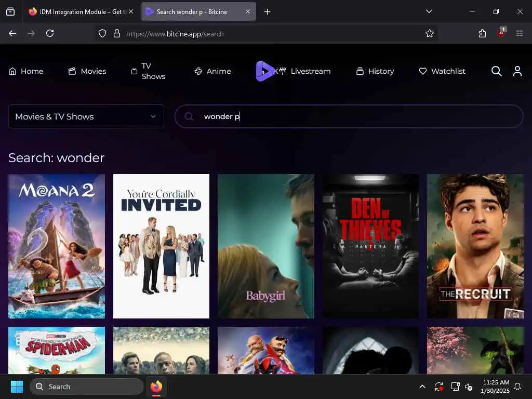The image size is (532, 399).
Task: Open the network tray icon
Action: [x=455, y=387]
